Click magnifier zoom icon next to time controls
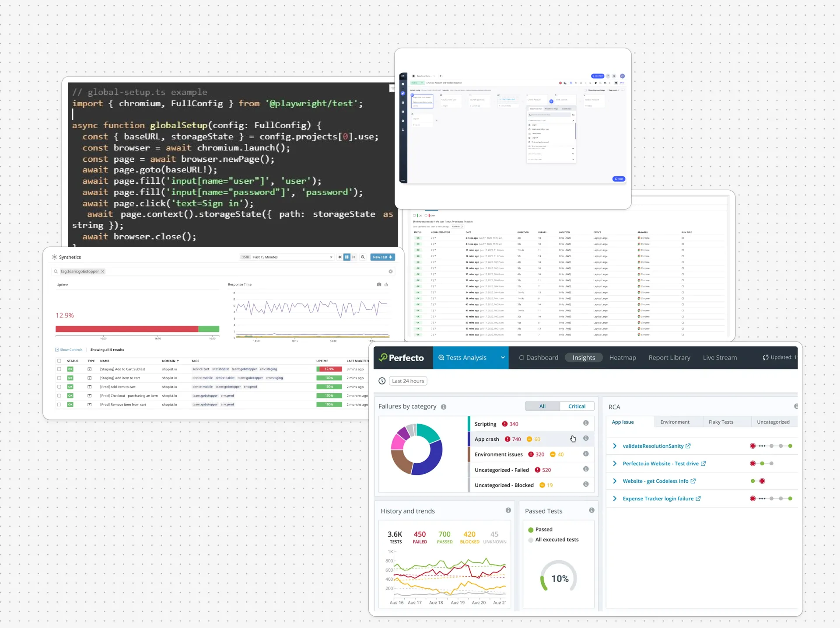This screenshot has height=628, width=840. [x=363, y=257]
